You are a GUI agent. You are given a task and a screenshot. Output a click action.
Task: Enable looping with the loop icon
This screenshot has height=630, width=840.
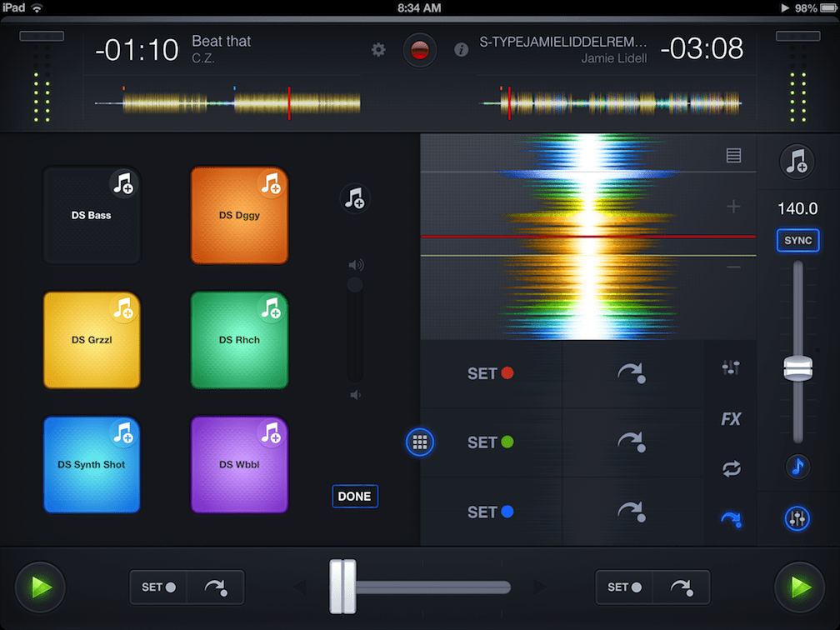click(732, 469)
